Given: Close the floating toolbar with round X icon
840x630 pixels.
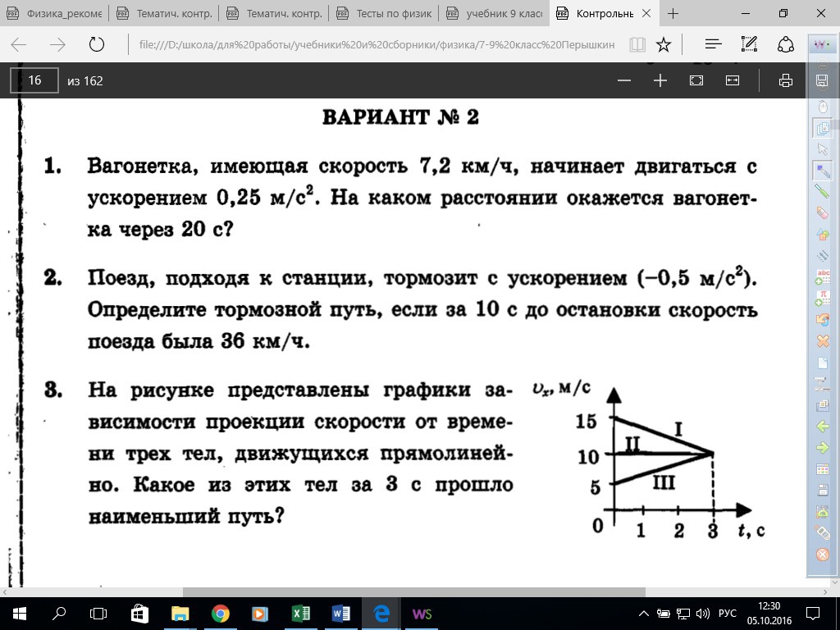Looking at the screenshot, I should (x=822, y=554).
